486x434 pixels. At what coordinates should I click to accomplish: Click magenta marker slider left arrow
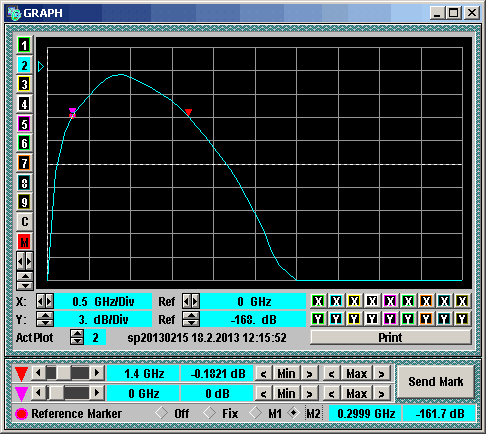(x=38, y=393)
